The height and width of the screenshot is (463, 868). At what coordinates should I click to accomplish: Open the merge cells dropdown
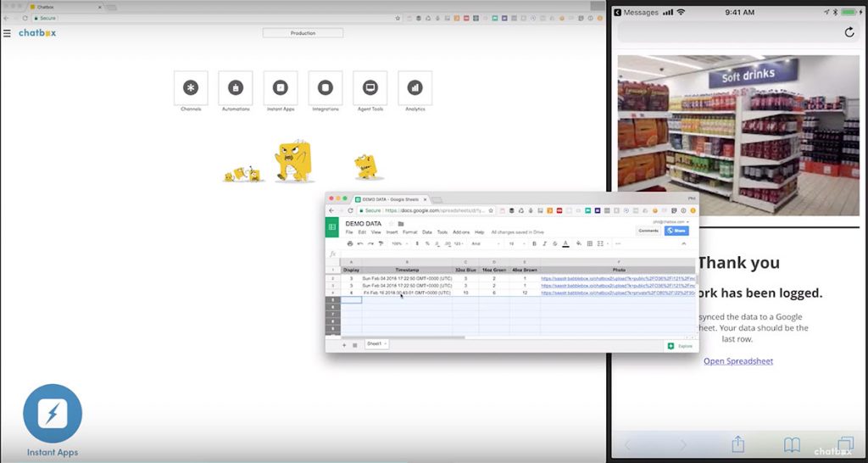602,243
